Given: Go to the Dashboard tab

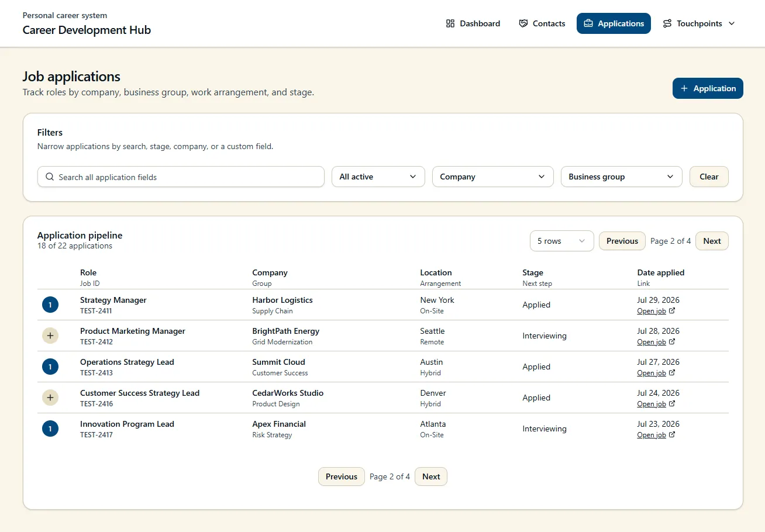Looking at the screenshot, I should (473, 23).
